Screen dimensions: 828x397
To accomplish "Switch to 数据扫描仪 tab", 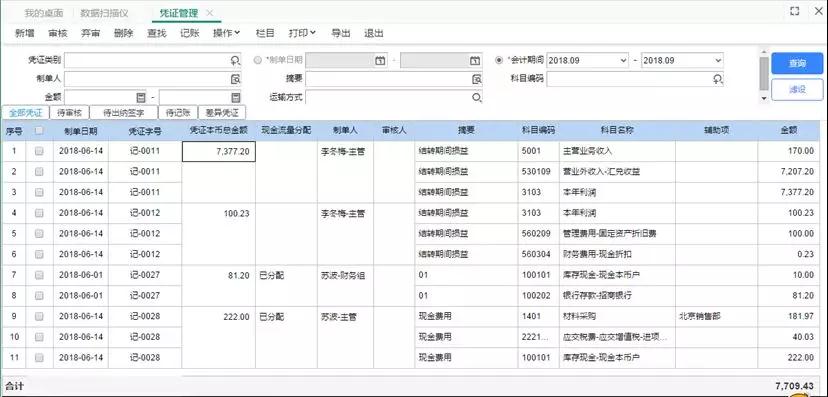I will [x=104, y=13].
